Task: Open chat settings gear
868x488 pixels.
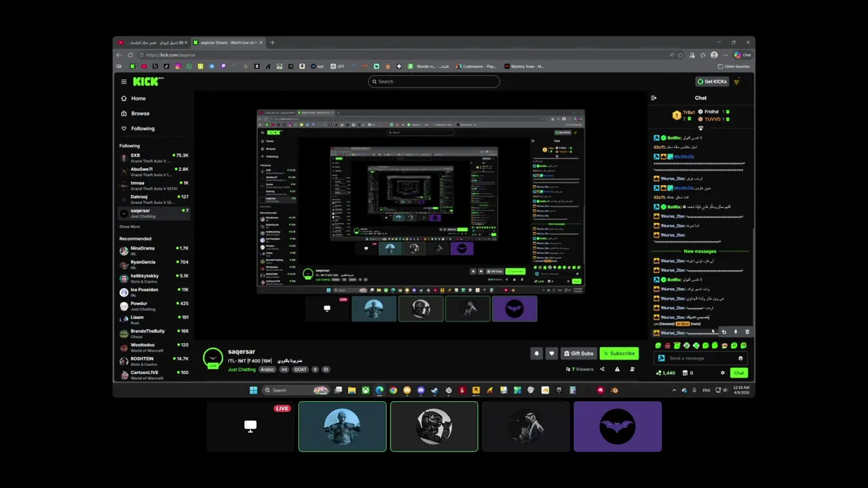Action: pyautogui.click(x=722, y=373)
